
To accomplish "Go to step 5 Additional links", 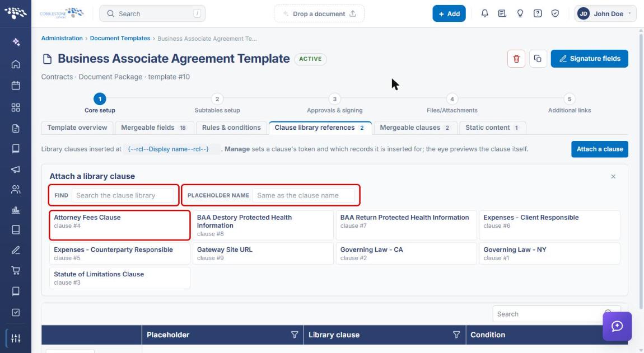I will (x=570, y=103).
